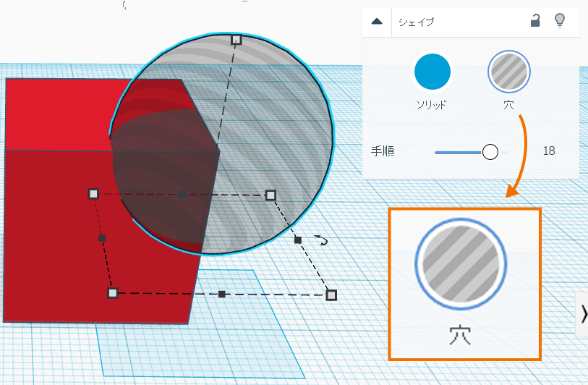The image size is (588, 385).
Task: Click the left edge midpoint handle
Action: click(x=102, y=238)
